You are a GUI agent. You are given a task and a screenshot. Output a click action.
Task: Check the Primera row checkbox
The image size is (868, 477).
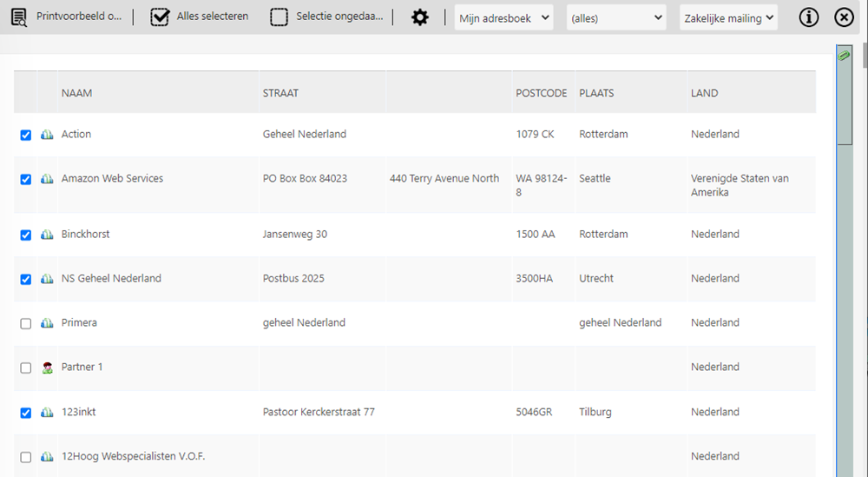pos(25,323)
